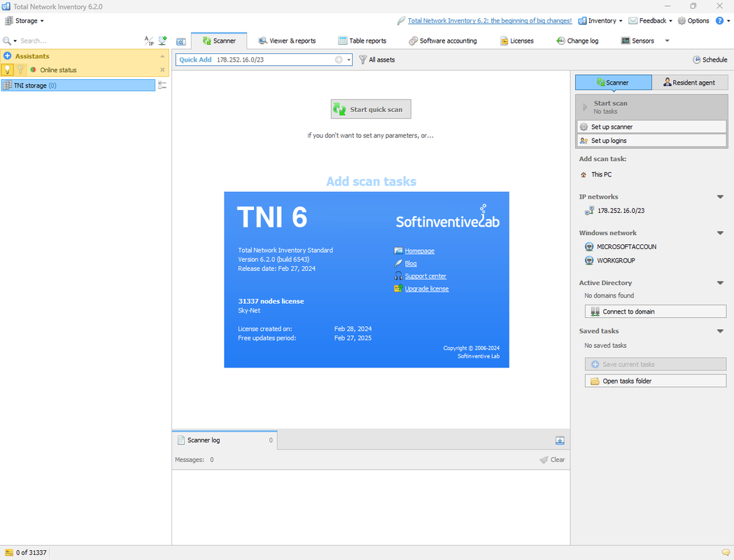Open the TNI 6.2 news link
Screen dimensions: 734x560
tap(490, 20)
